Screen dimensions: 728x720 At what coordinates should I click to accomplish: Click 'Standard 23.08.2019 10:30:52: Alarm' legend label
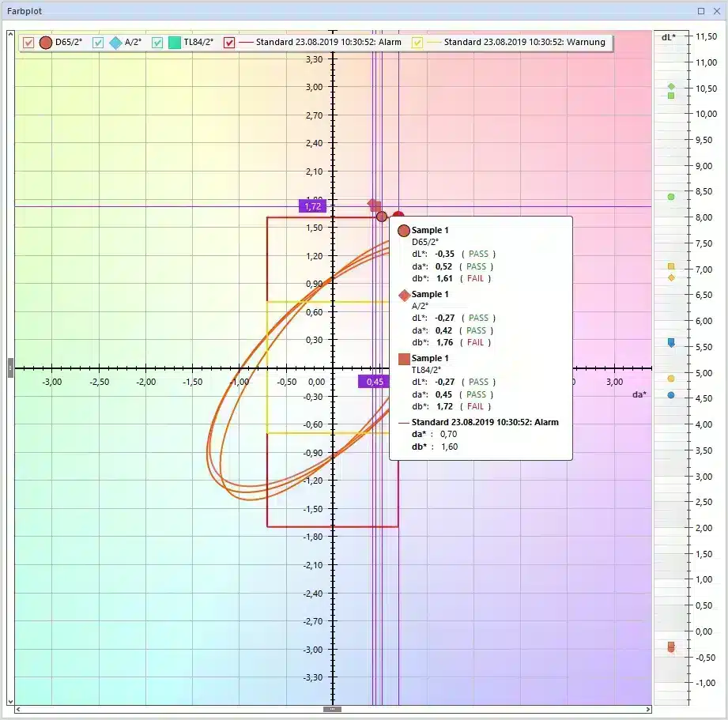click(x=329, y=42)
